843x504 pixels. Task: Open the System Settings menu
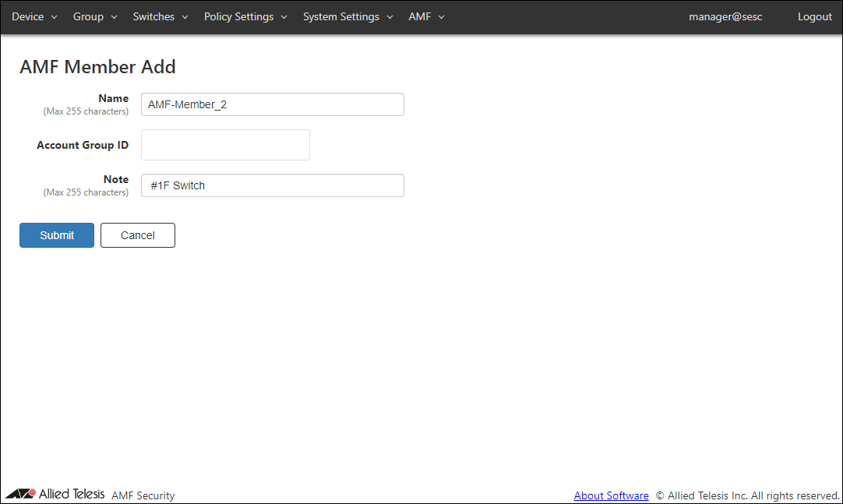(347, 16)
